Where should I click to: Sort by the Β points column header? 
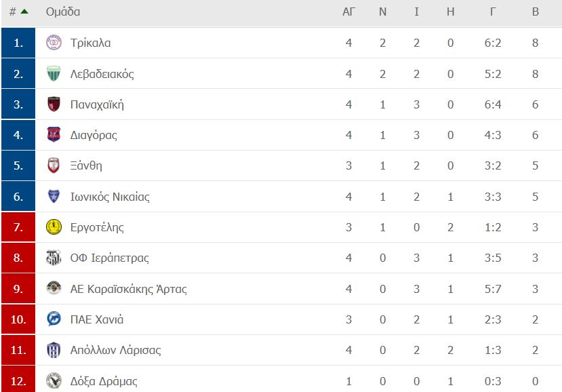(535, 12)
